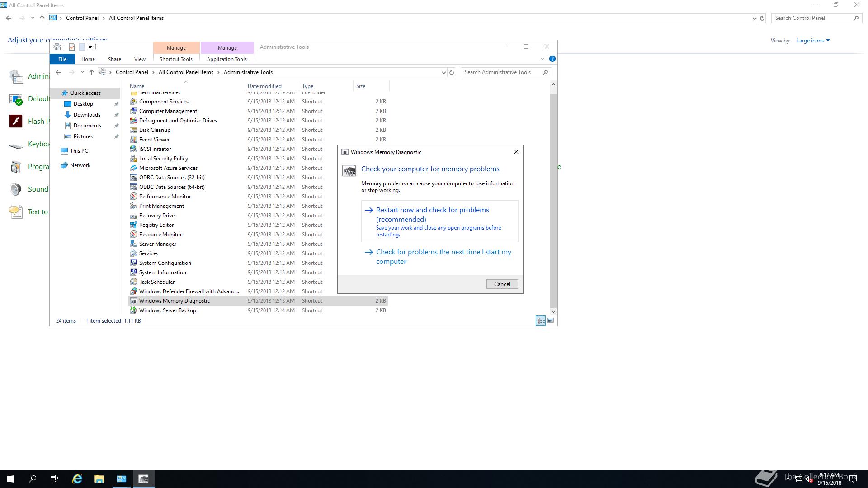Select Downloads in the navigation pane

point(87,115)
